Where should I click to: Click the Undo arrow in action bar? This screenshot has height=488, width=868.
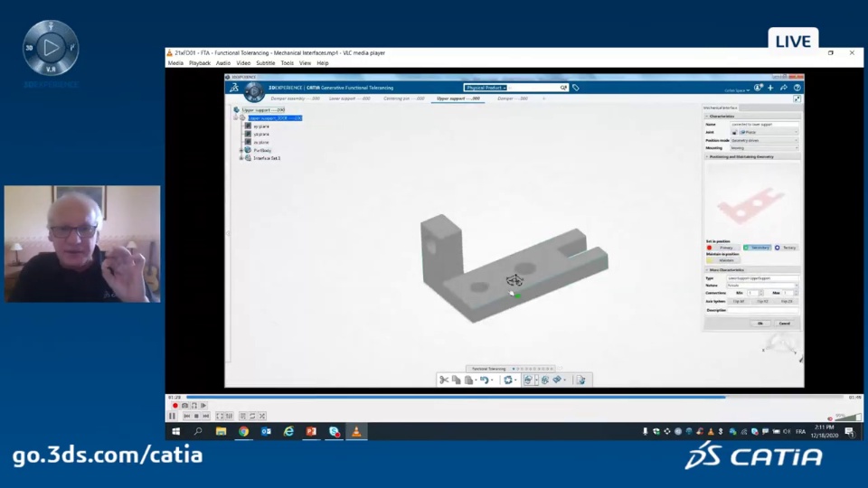point(484,380)
